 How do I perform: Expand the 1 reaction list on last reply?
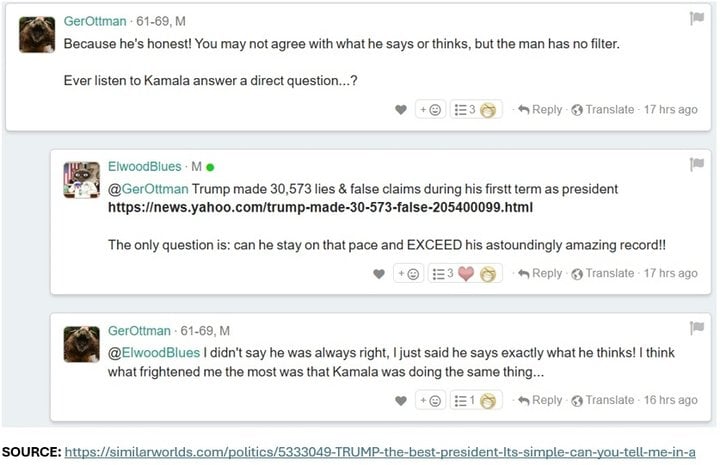click(476, 401)
